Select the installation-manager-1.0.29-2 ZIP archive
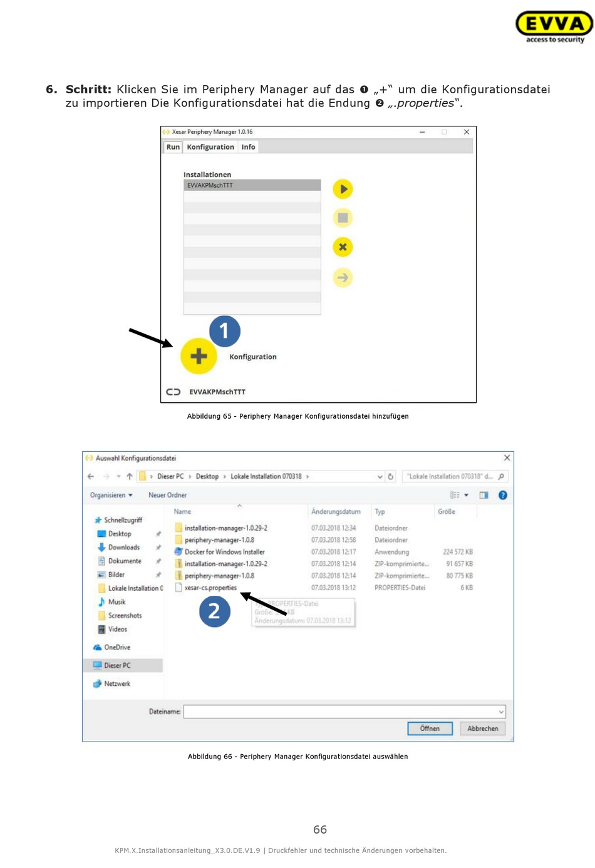Screen dimensions: 595x868 [x=221, y=564]
